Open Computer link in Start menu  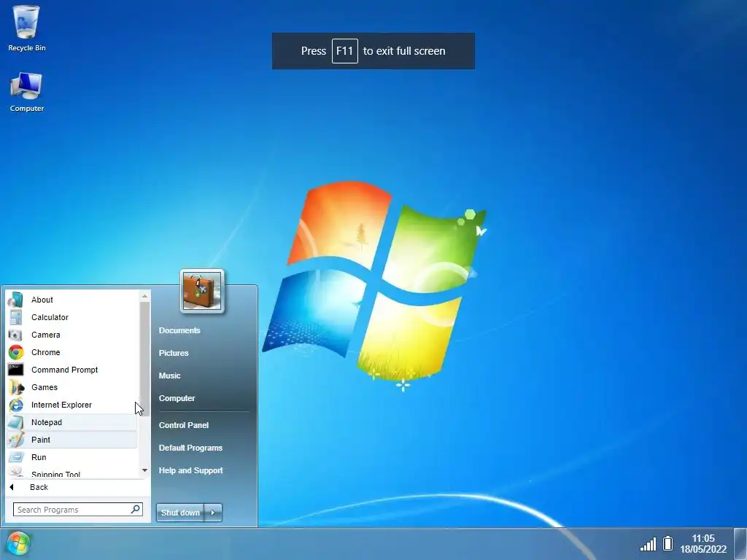(177, 398)
